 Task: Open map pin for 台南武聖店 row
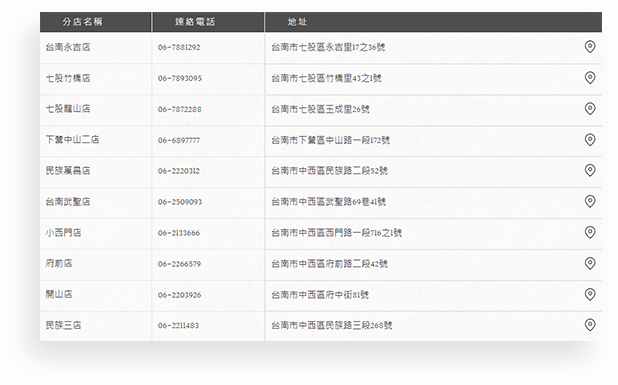pos(590,201)
